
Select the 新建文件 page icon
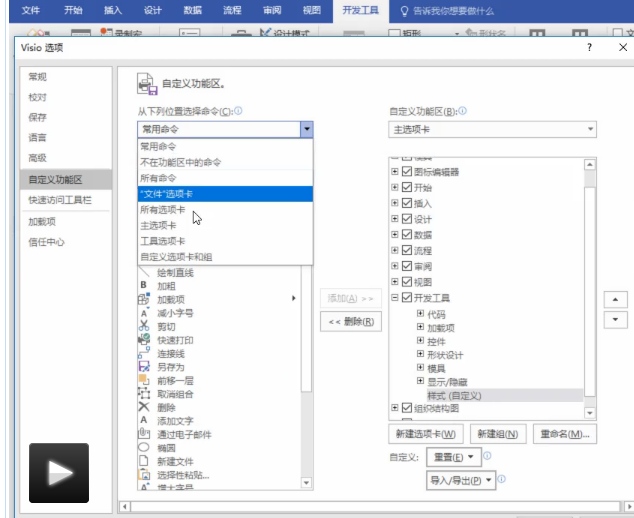click(x=144, y=461)
